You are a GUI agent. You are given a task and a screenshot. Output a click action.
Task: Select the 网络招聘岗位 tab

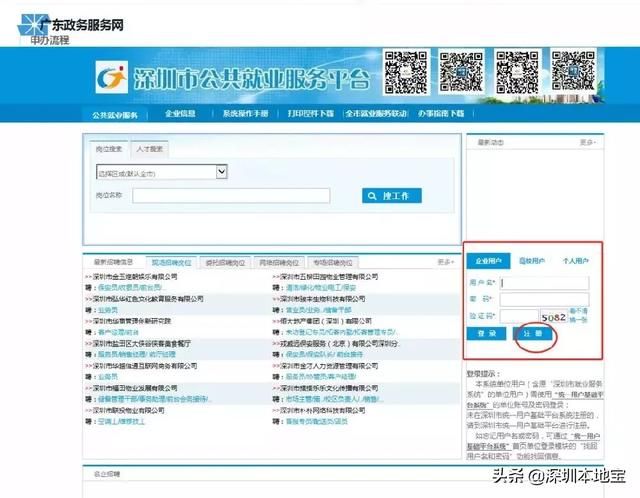point(279,262)
